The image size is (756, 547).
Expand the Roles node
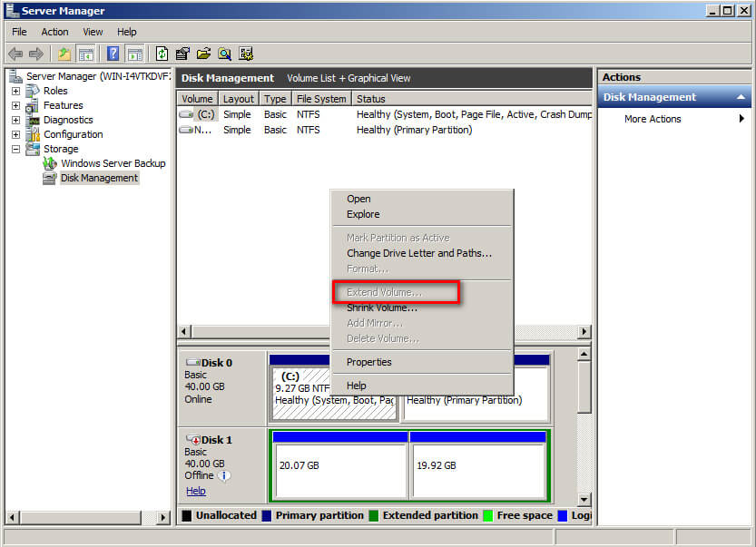click(16, 91)
